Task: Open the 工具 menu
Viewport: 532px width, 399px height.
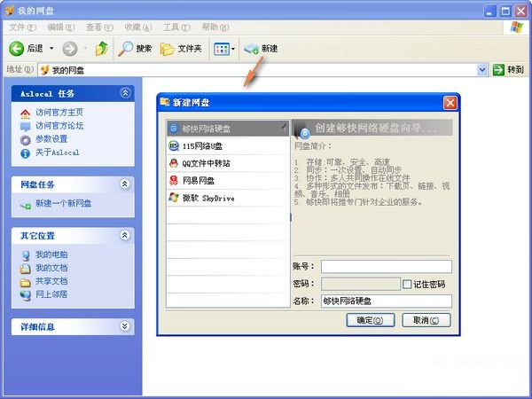Action: [x=176, y=27]
